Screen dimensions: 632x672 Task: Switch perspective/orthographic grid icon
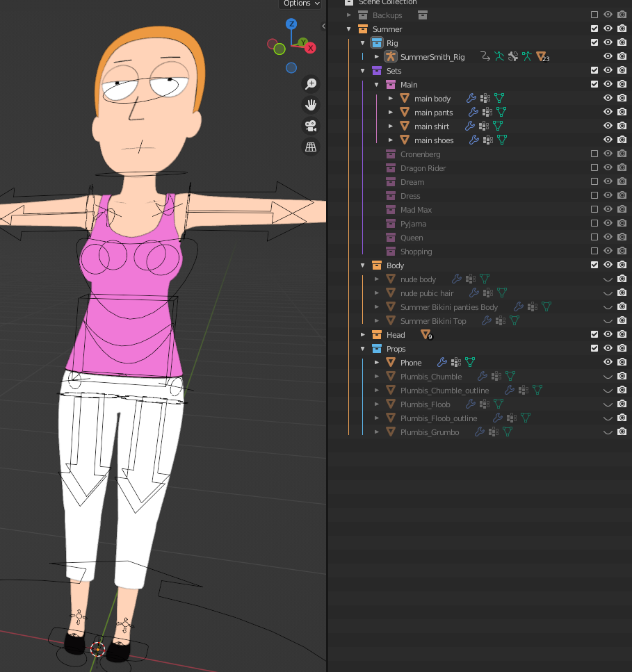311,147
